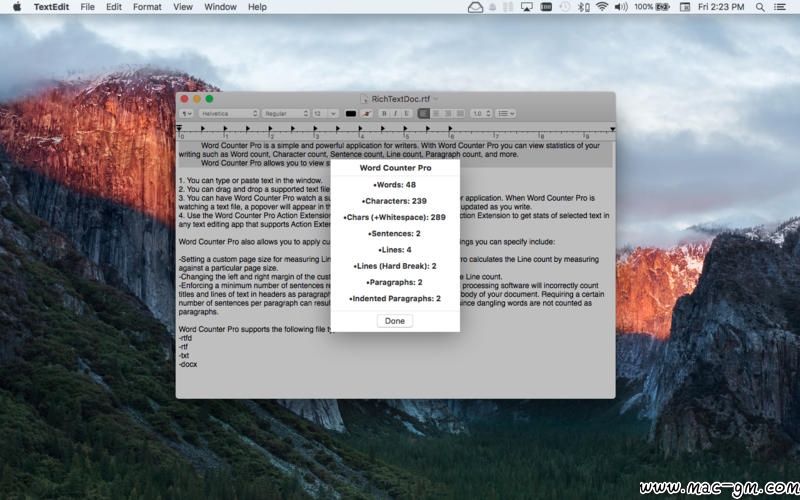Click the Indented Paragraphs: 2 line
Image resolution: width=800 pixels, height=500 pixels.
pos(395,299)
